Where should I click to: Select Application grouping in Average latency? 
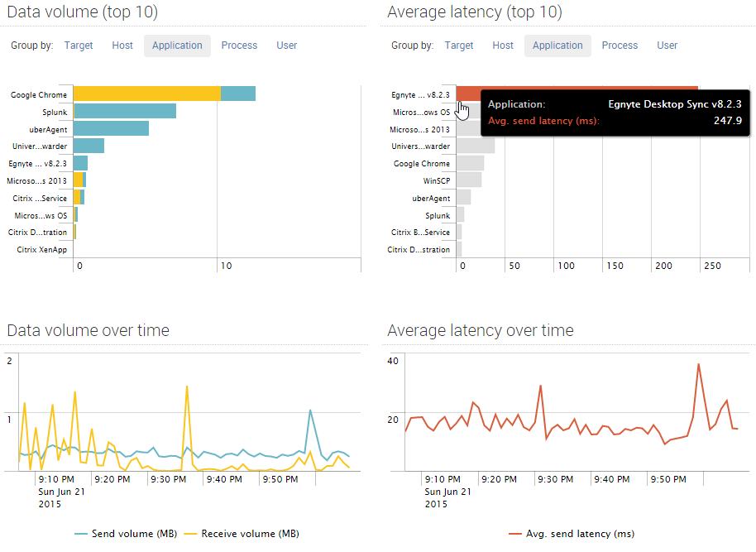[x=557, y=46]
